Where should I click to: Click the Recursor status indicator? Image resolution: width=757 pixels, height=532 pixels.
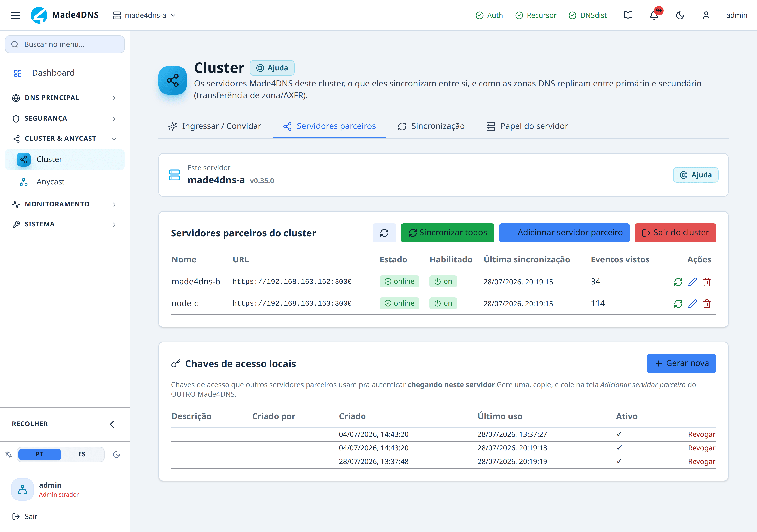click(x=536, y=15)
